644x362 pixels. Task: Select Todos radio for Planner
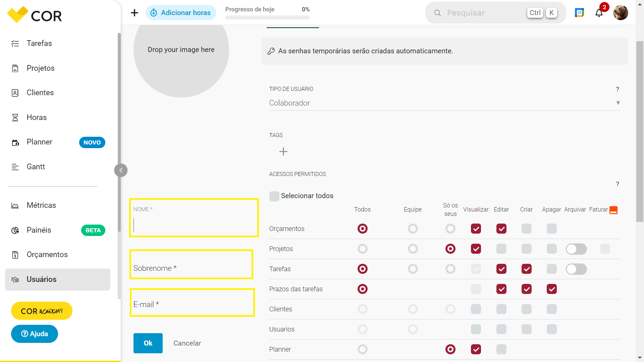click(363, 349)
